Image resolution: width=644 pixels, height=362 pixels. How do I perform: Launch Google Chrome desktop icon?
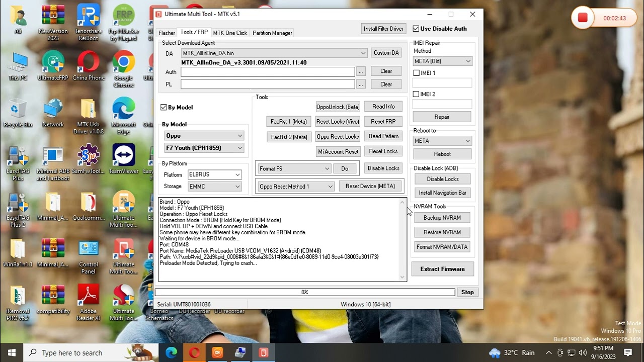124,69
